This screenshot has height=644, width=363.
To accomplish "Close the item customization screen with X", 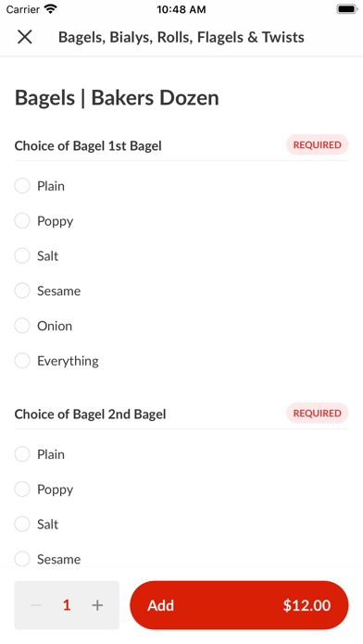I will pyautogui.click(x=25, y=37).
